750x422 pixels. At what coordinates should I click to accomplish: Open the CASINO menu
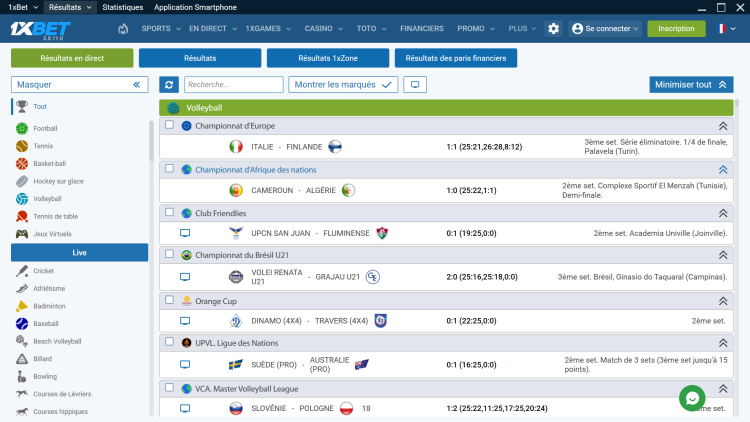(x=323, y=29)
